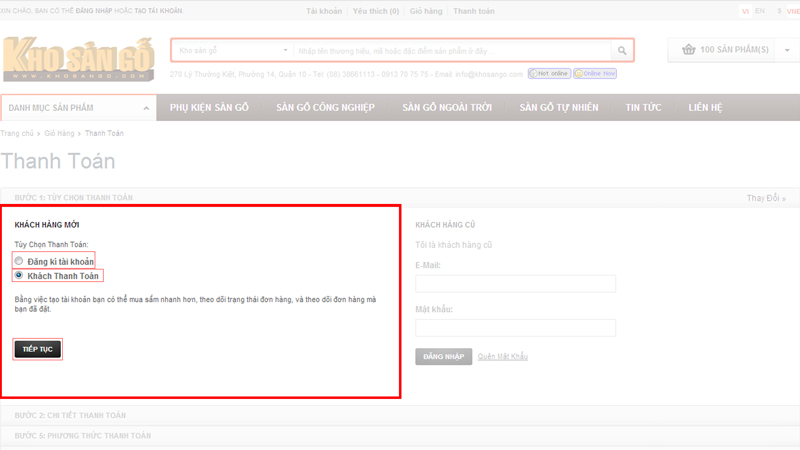
Task: Open Phụ Kiện Sàn Gỗ menu item
Action: point(208,107)
